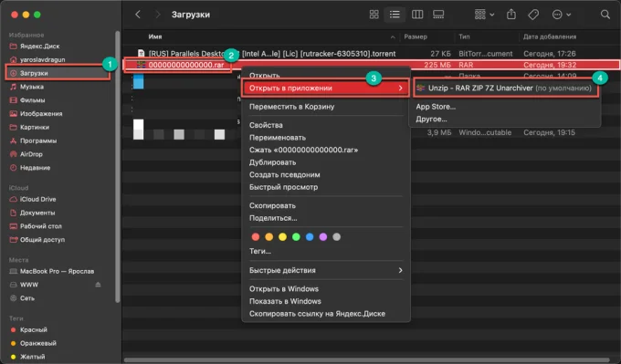
Task: Switch to column view
Action: click(x=417, y=15)
